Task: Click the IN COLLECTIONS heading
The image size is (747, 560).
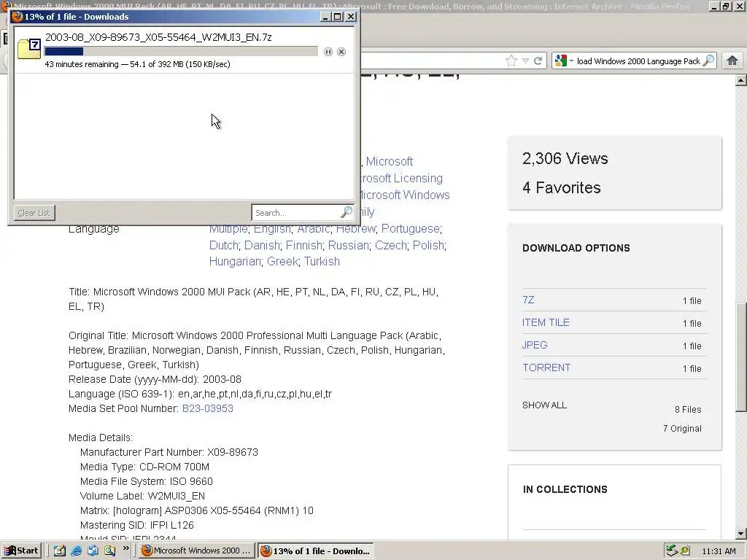Action: click(x=565, y=489)
